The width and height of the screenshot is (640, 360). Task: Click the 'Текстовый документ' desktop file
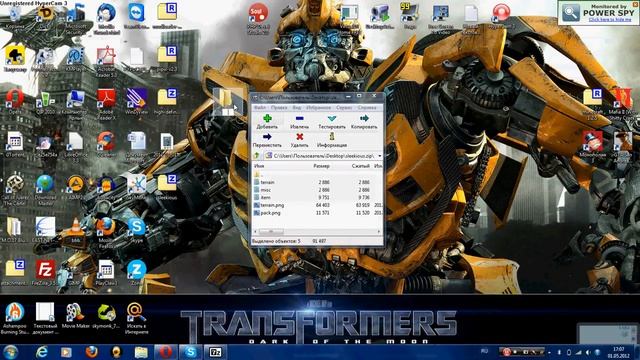click(x=45, y=318)
